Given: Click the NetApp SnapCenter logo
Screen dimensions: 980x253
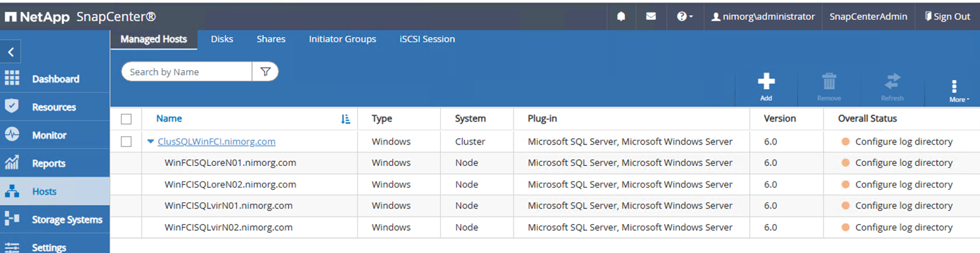Looking at the screenshot, I should [x=80, y=16].
